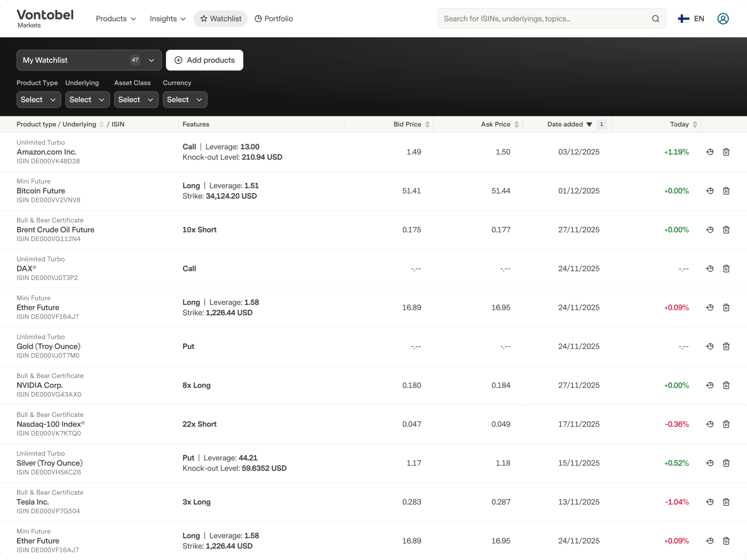The width and height of the screenshot is (747, 560).
Task: Click the 3x Long feature text
Action: (196, 502)
